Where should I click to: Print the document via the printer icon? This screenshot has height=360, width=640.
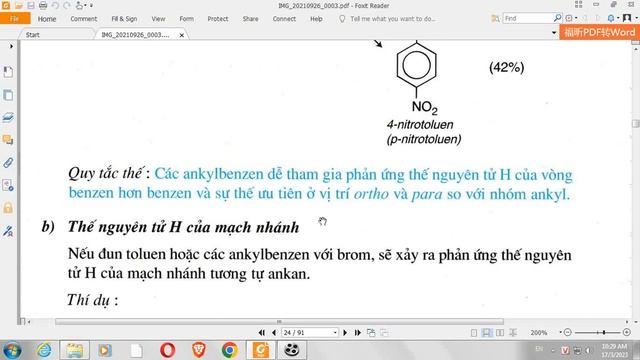43,5
